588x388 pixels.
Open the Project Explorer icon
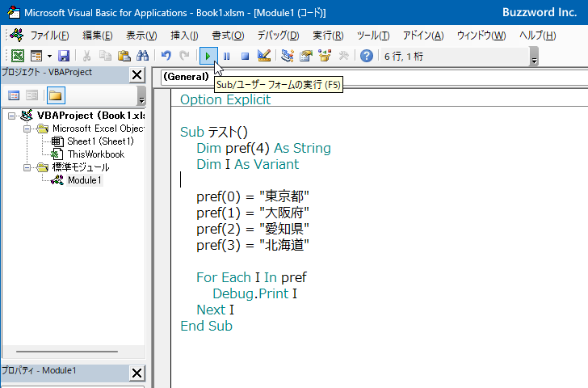pyautogui.click(x=288, y=56)
